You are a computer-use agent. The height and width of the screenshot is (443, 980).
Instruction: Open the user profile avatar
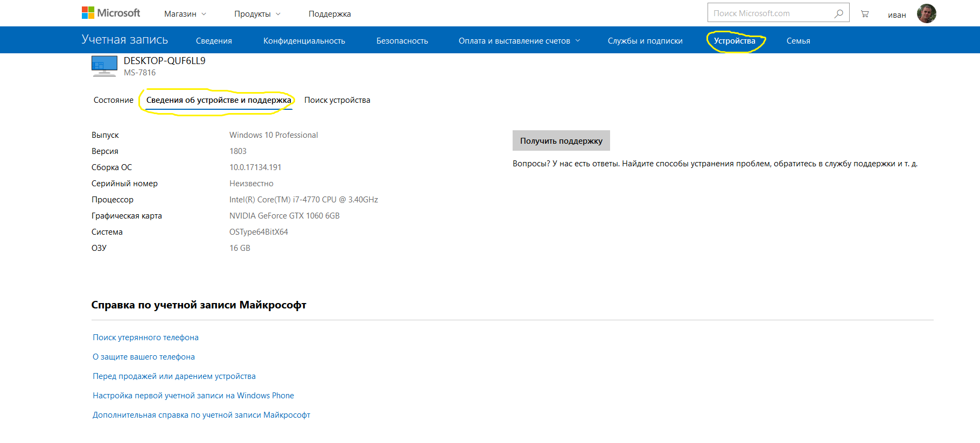click(x=927, y=13)
